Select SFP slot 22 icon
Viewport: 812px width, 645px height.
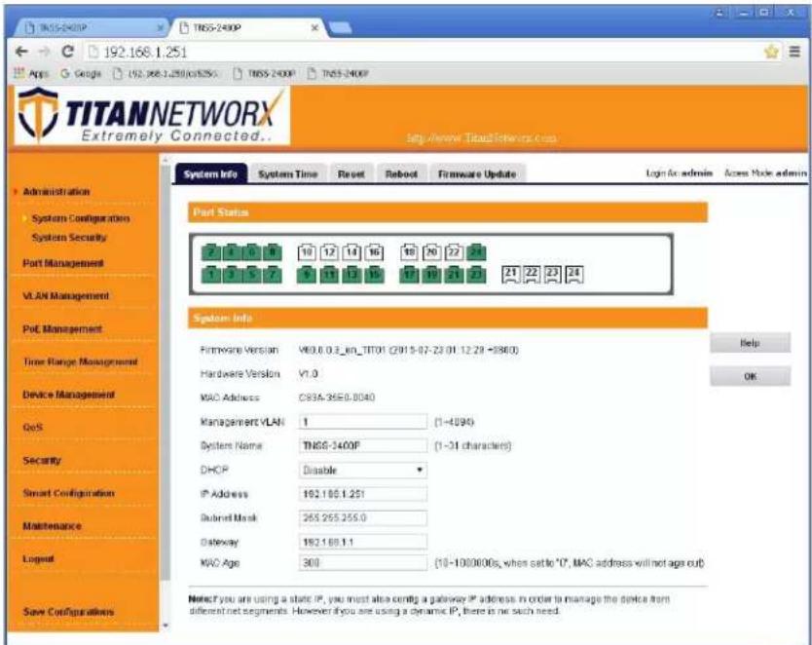coord(532,274)
